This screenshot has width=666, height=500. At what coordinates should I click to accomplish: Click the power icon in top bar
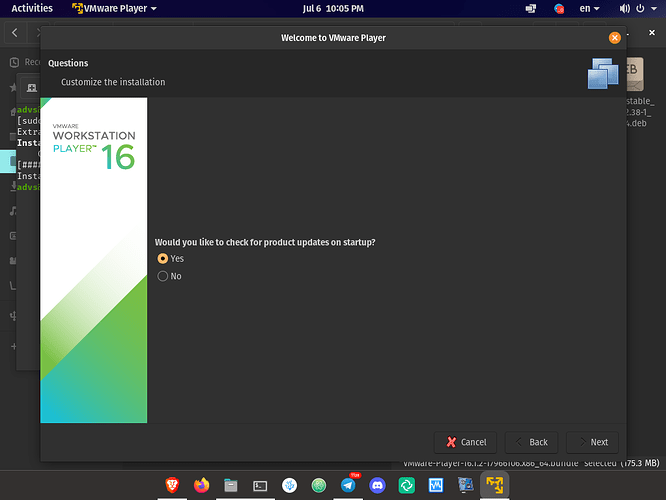click(640, 8)
